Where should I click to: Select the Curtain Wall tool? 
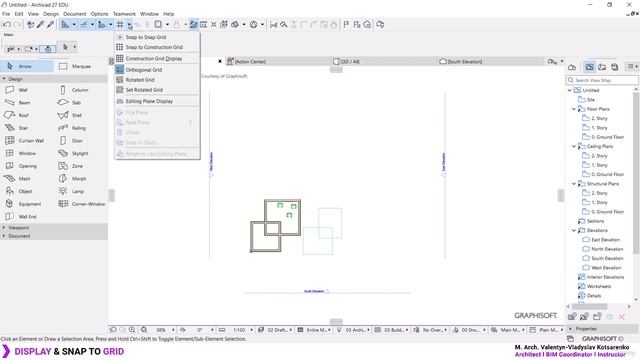point(30,140)
